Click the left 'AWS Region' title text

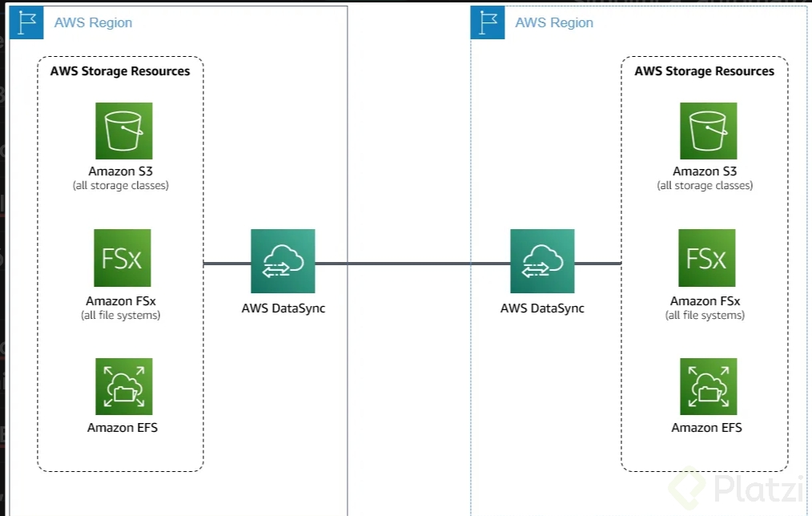(93, 22)
